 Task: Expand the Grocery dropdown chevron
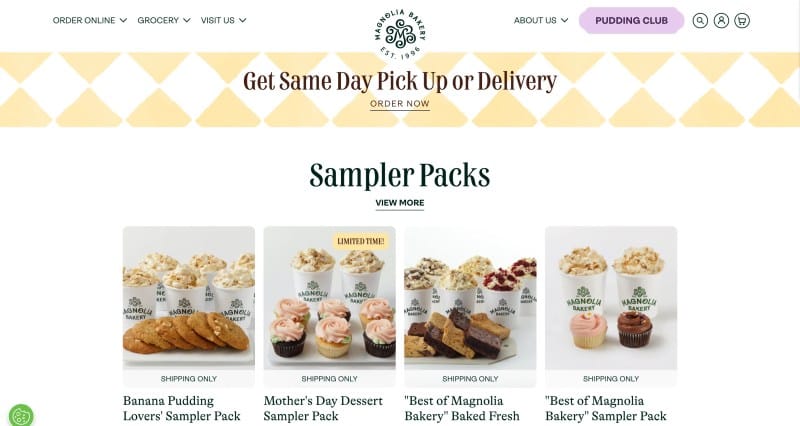pyautogui.click(x=187, y=20)
